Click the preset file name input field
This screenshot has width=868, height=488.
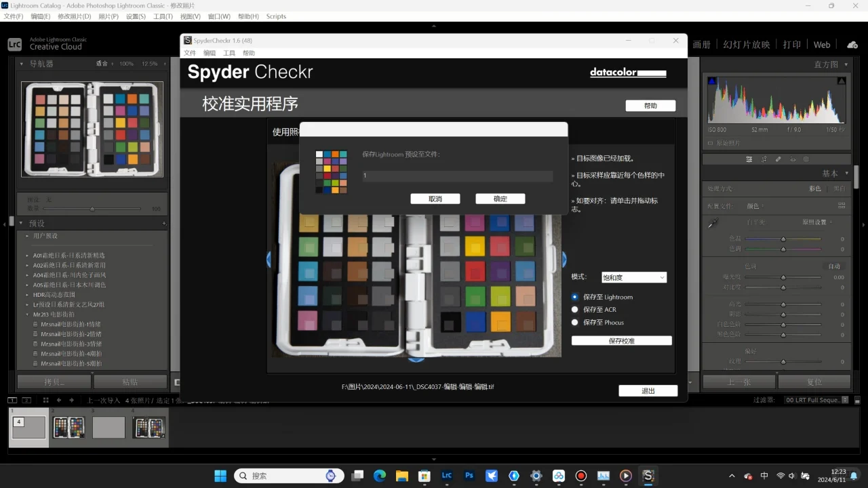coord(458,176)
